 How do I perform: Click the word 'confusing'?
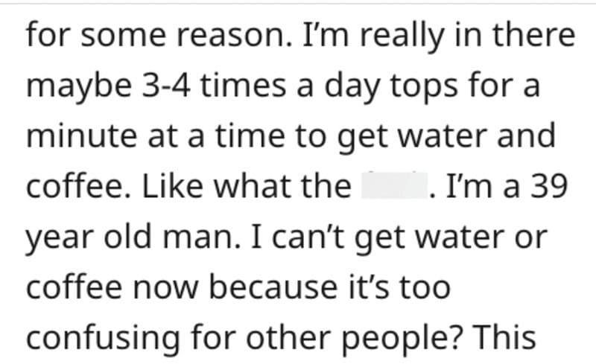point(103,339)
